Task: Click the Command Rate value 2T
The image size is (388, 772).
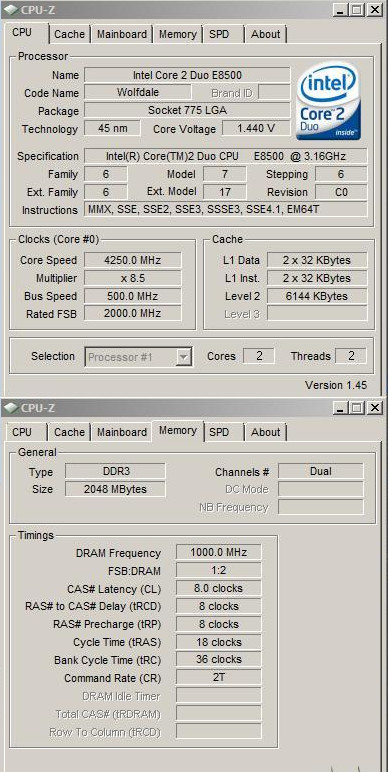Action: point(219,677)
